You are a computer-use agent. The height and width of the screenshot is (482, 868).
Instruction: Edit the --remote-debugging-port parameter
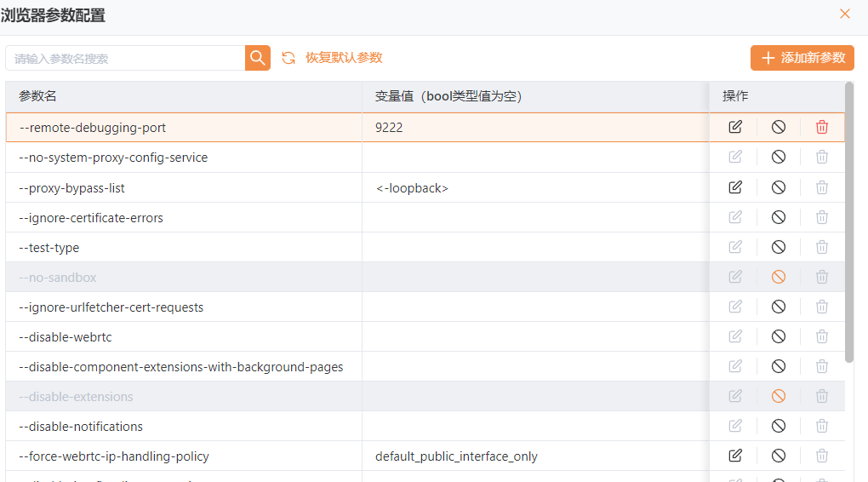(x=735, y=127)
